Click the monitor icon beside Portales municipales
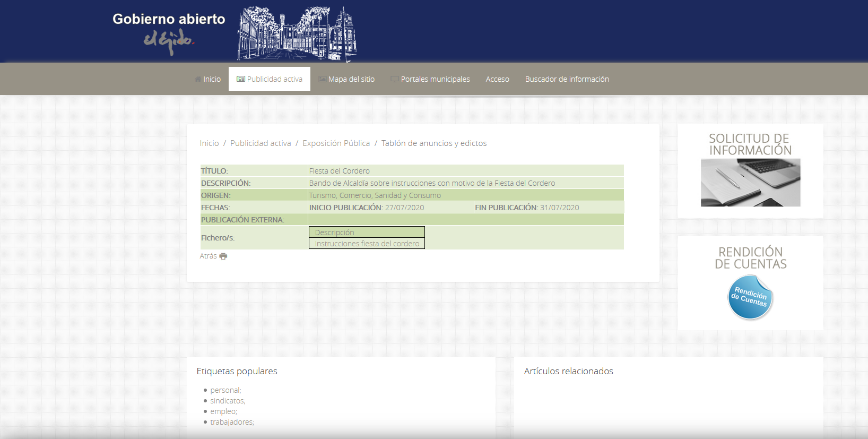The height and width of the screenshot is (439, 868). tap(394, 79)
